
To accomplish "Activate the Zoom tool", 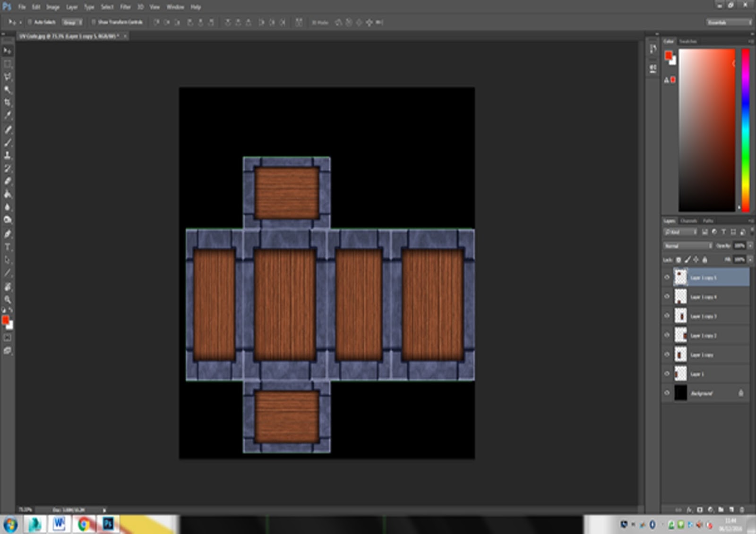I will coord(8,299).
